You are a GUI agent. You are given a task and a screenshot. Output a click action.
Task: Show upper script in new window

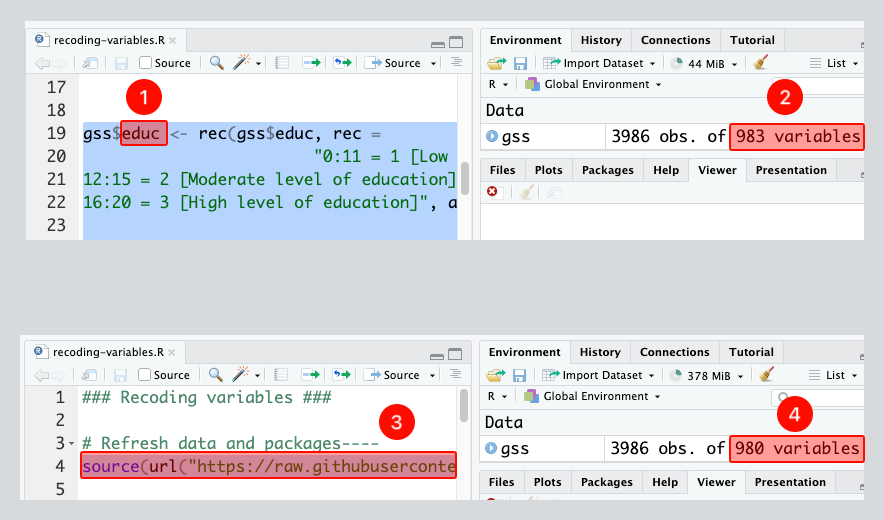[x=90, y=63]
